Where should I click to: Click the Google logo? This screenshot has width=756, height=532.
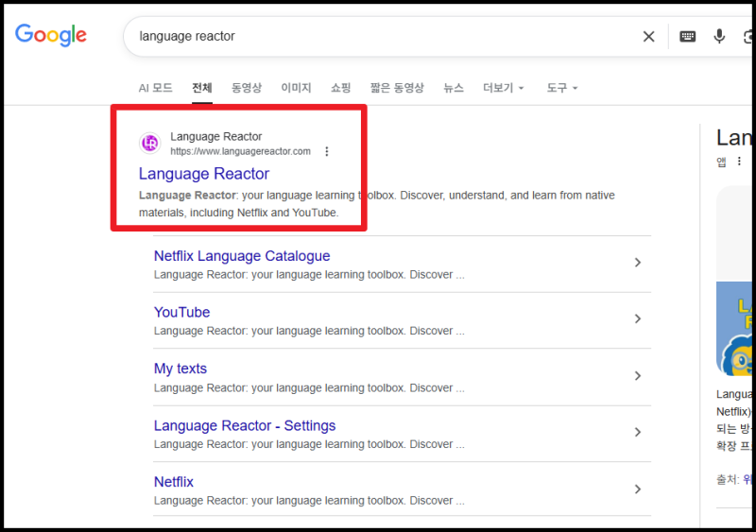click(51, 35)
